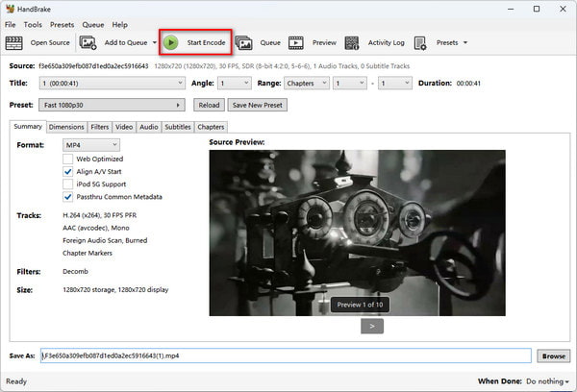Click the Open Source label
Viewport: 577px width, 392px height.
pos(50,42)
